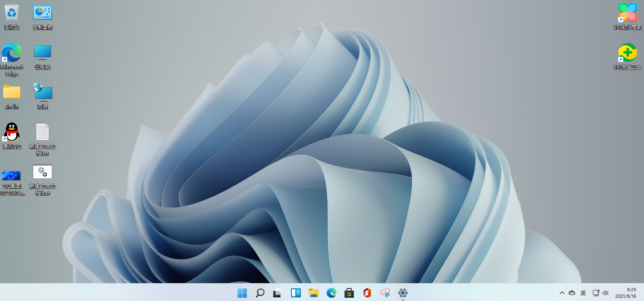The height and width of the screenshot is (301, 644).
Task: Expand the hidden system tray icons chevron
Action: tap(562, 293)
